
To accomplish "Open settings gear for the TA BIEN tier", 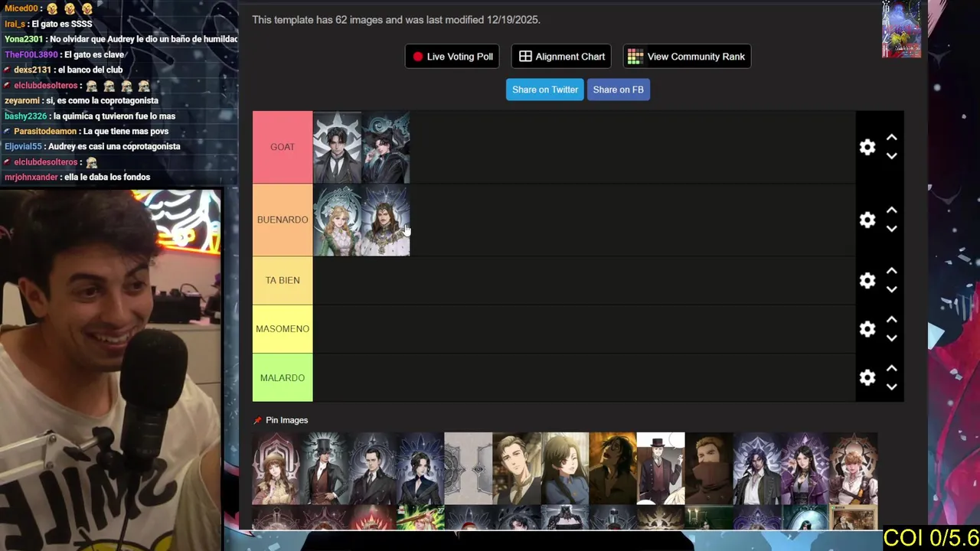I will pos(867,280).
